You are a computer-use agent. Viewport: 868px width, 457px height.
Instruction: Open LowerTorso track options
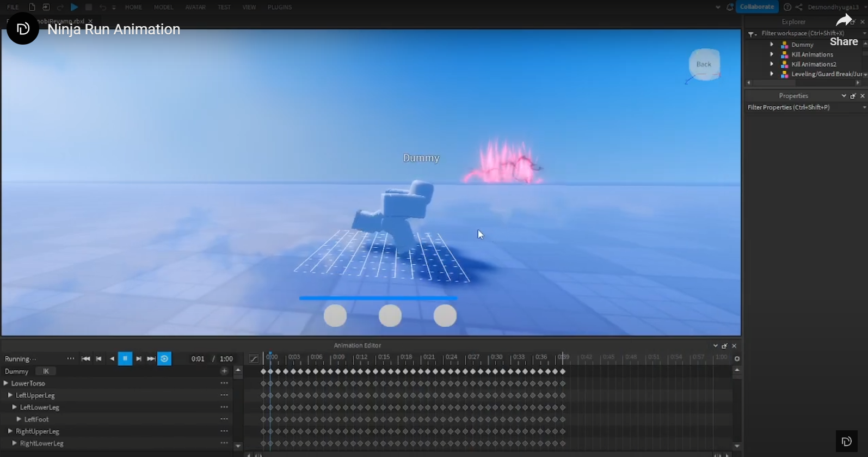(224, 383)
